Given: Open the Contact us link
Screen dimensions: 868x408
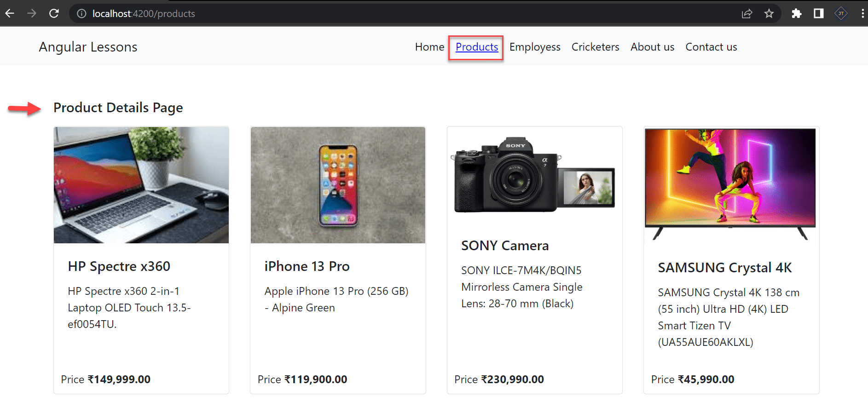Looking at the screenshot, I should tap(711, 47).
